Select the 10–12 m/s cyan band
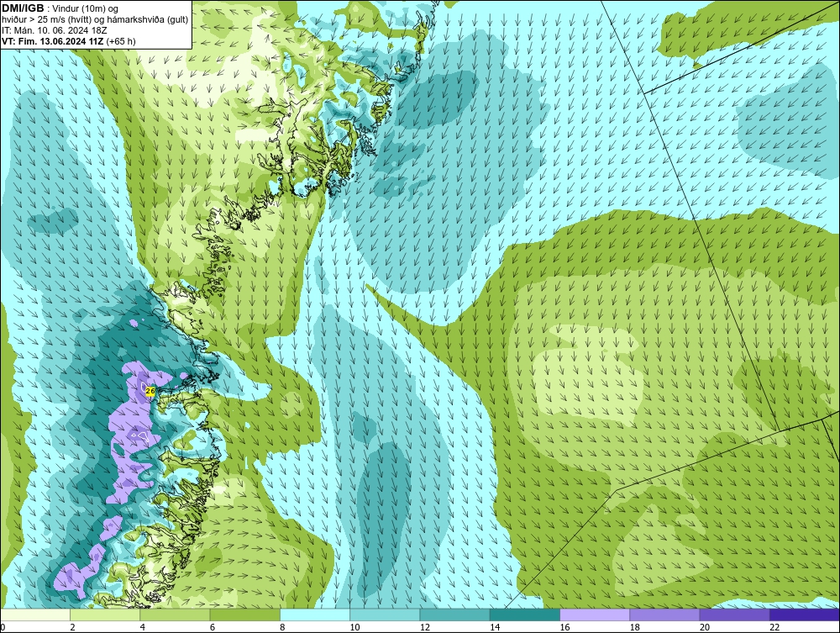The height and width of the screenshot is (633, 840). pyautogui.click(x=385, y=615)
